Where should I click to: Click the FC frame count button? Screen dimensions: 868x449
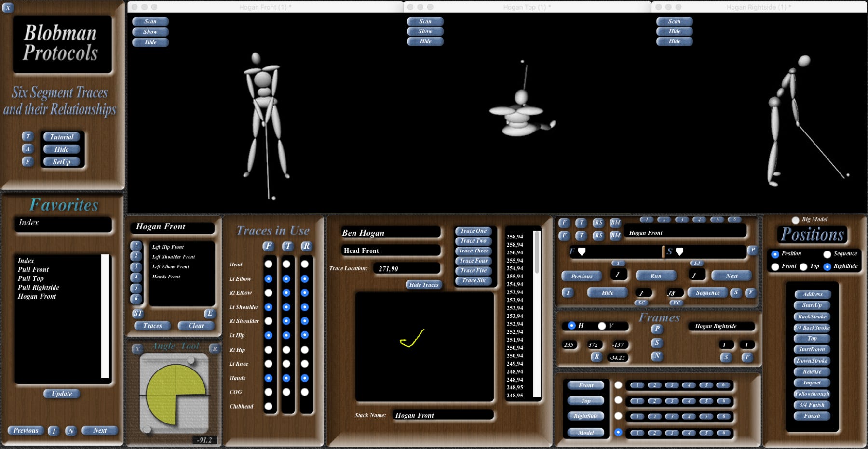click(x=676, y=303)
